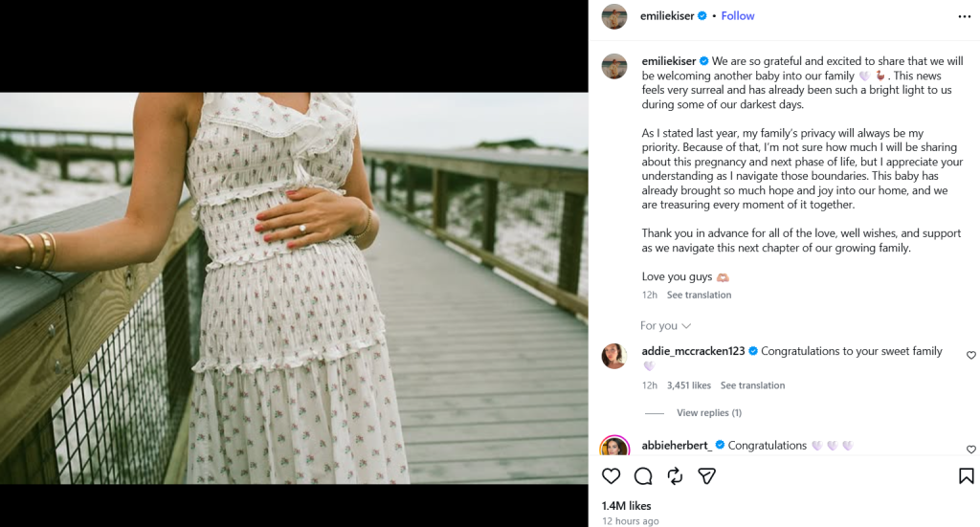Show 3,451 likes on the comment
Viewport: 980px width, 527px height.
[689, 385]
